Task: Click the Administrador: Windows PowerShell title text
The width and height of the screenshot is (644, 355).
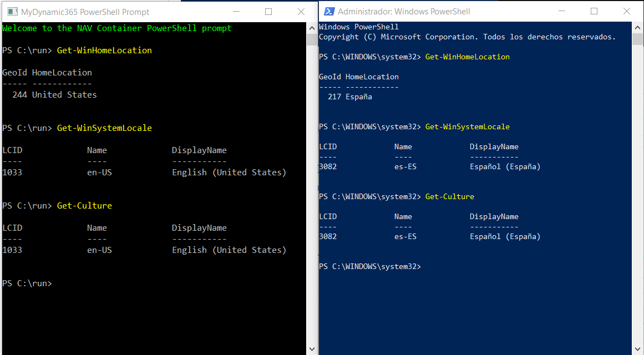Action: 404,12
